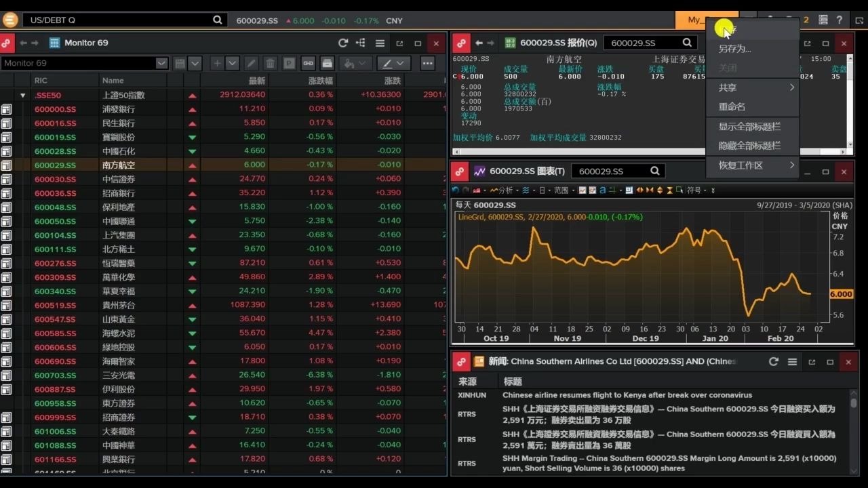Click the 6.000 price label on chart axis
This screenshot has width=868, height=488.
click(x=841, y=294)
